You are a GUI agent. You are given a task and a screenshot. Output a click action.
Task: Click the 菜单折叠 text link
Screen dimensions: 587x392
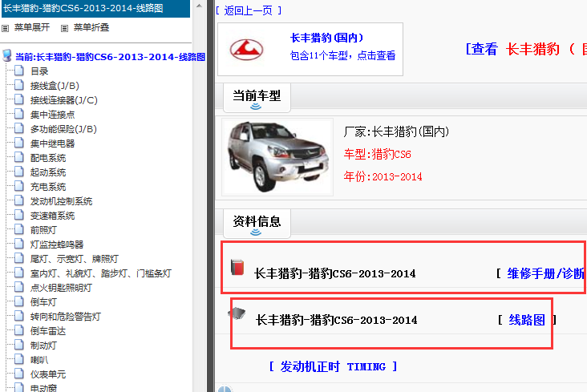point(91,27)
